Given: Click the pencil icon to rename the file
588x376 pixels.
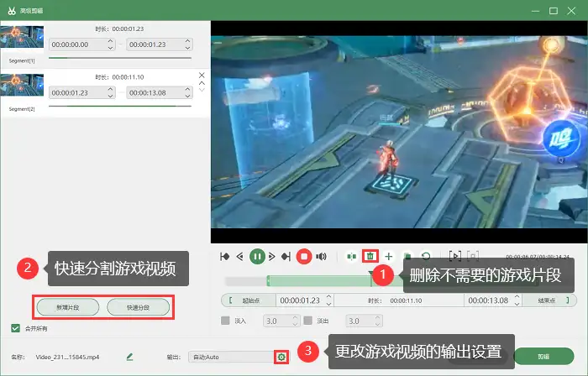Looking at the screenshot, I should [129, 357].
